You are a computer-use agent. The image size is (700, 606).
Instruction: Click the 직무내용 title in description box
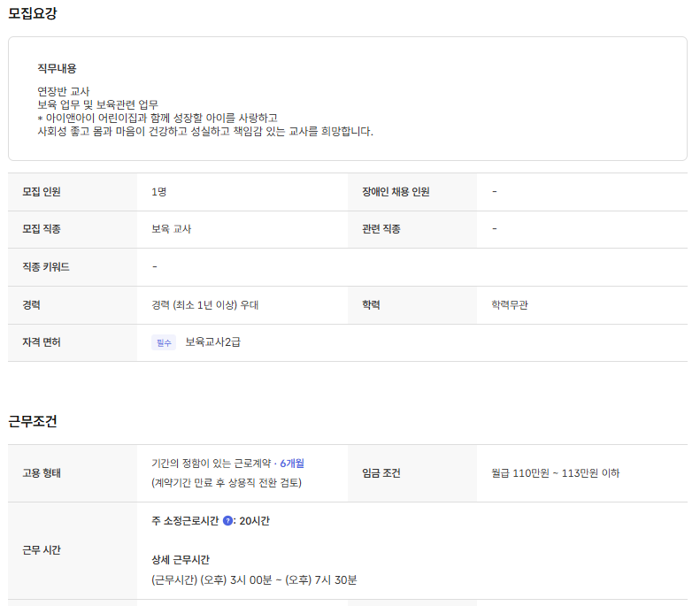[x=57, y=68]
